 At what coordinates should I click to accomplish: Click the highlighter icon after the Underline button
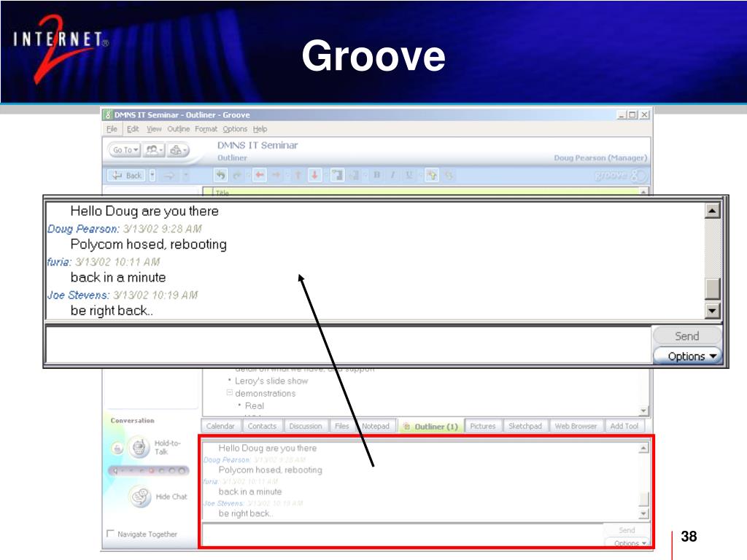pos(432,175)
